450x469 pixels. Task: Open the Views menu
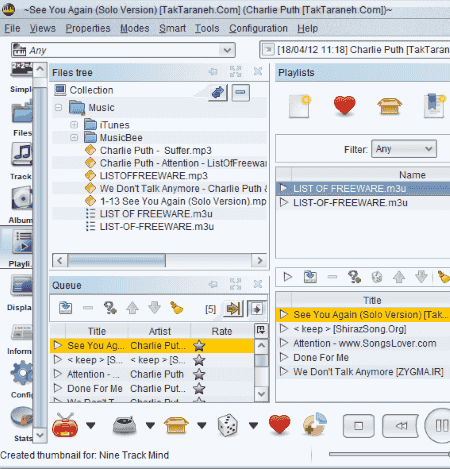click(43, 28)
